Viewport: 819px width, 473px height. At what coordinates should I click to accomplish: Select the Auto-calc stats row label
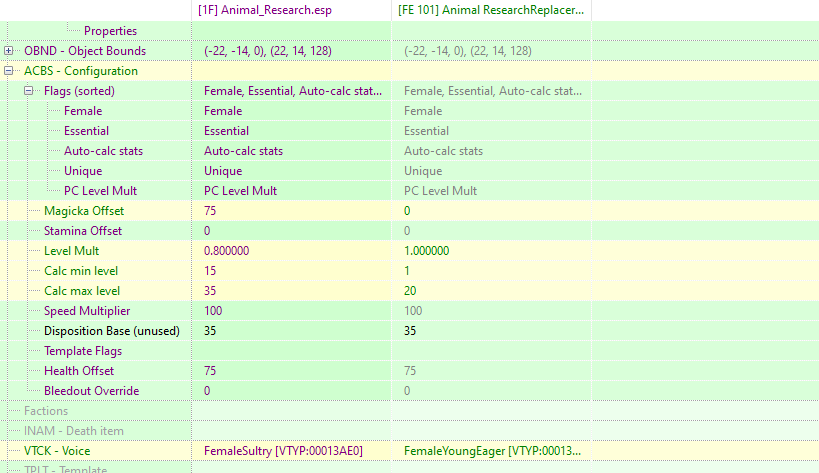click(103, 151)
